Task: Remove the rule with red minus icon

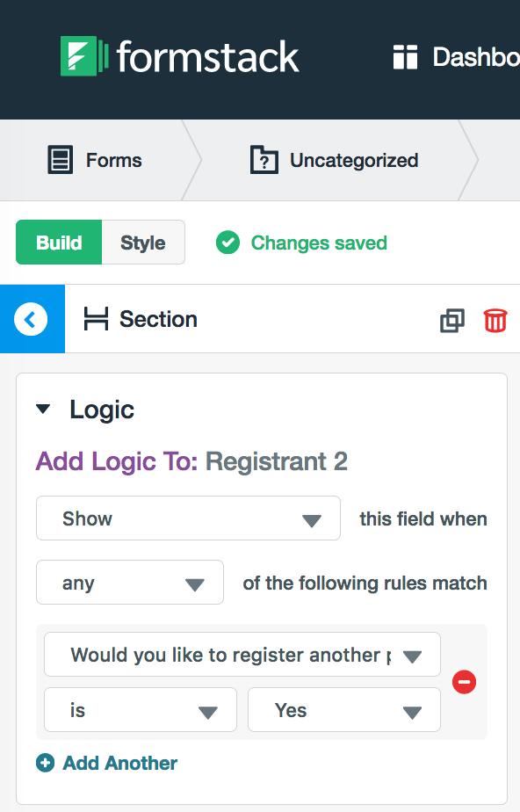Action: tap(464, 682)
